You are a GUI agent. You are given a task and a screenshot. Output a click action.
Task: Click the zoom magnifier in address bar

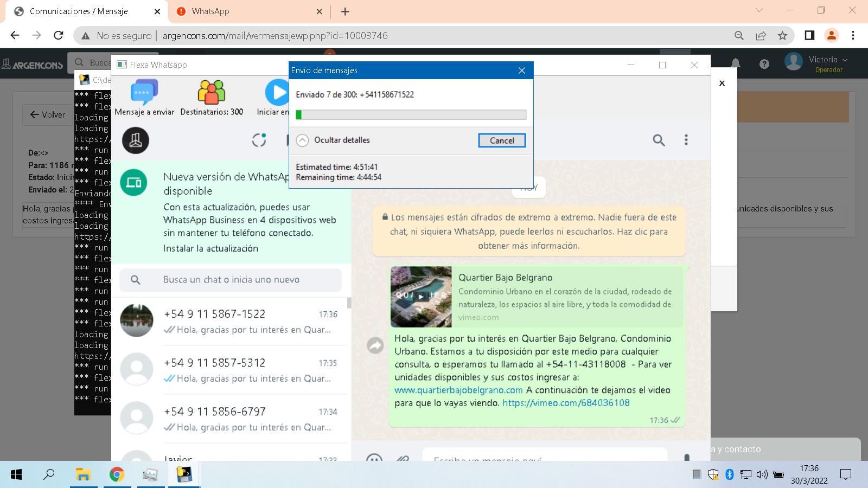739,36
